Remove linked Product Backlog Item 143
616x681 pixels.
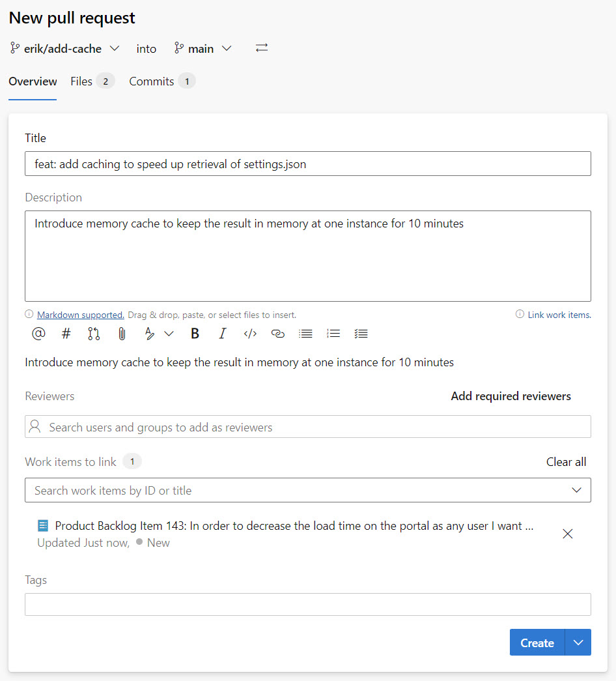click(x=567, y=534)
